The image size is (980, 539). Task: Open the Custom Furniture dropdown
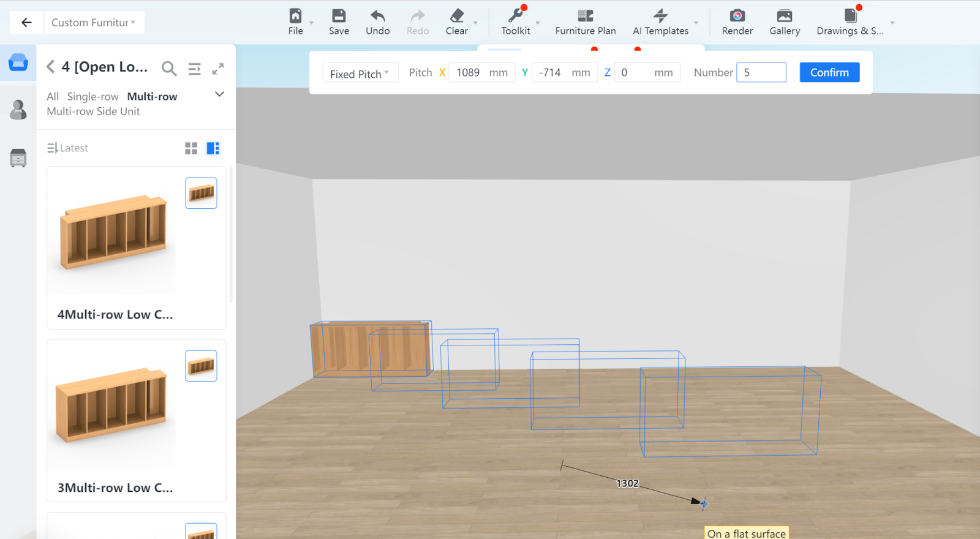93,23
